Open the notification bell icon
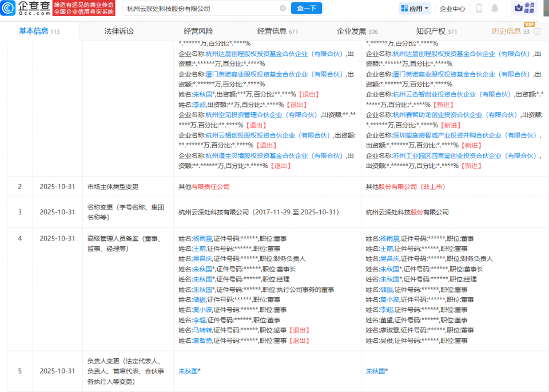Viewport: 549px width, 392px height. tap(494, 8)
